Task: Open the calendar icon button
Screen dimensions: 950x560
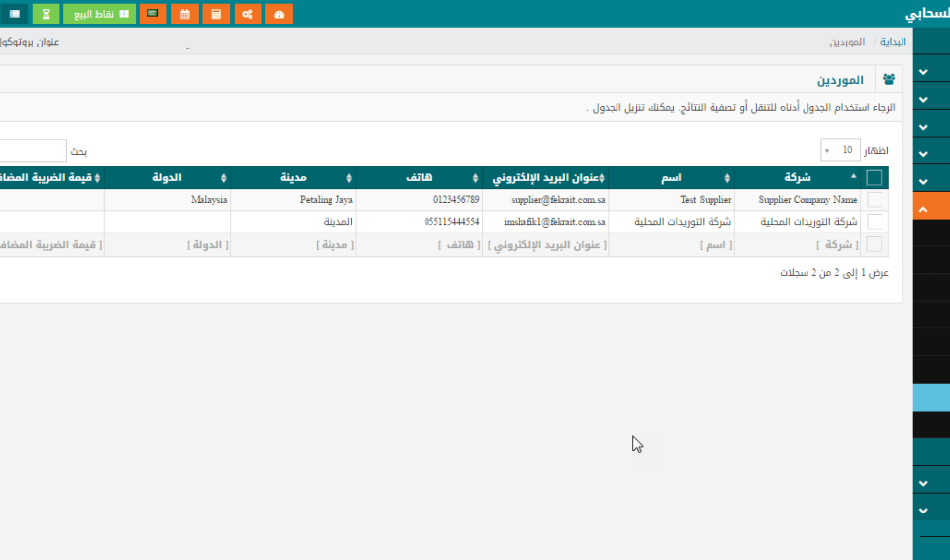Action: click(184, 14)
